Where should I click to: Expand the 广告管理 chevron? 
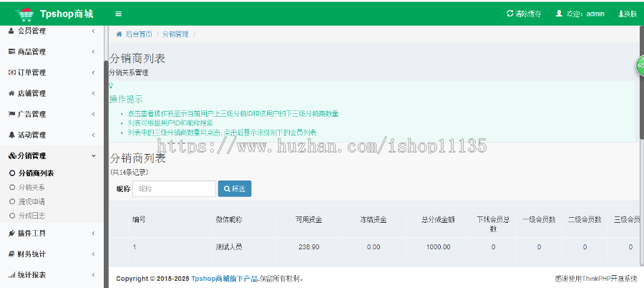93,114
